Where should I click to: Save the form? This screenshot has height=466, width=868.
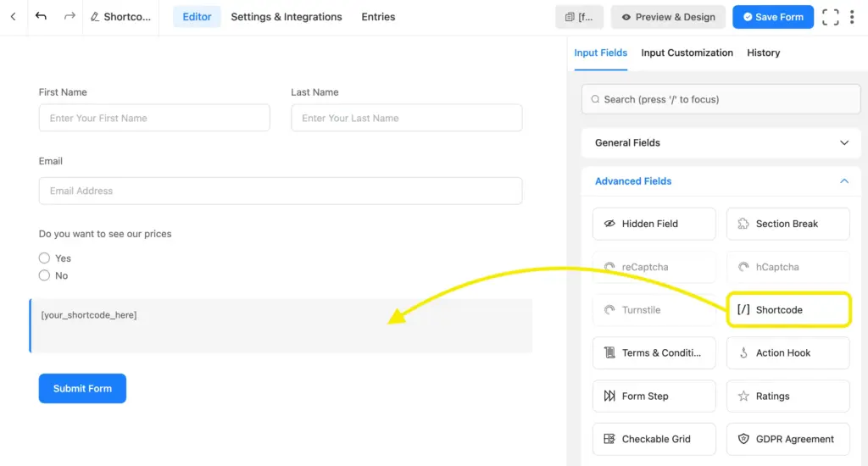773,17
